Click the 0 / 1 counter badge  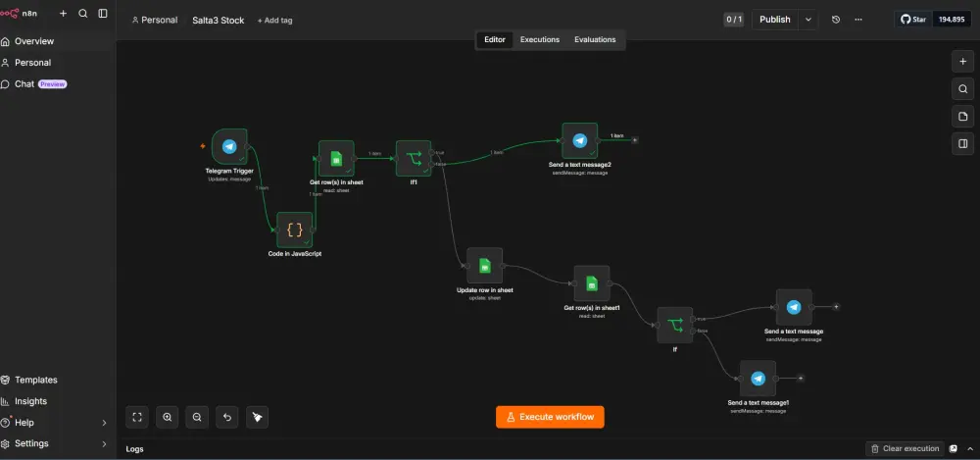[734, 20]
